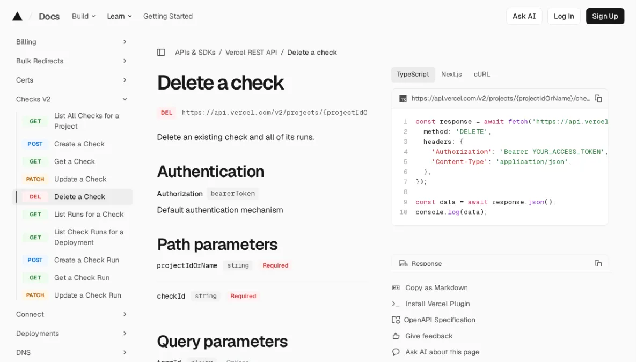This screenshot has height=362, width=644.
Task: Open List All Checks for a Project
Action: pyautogui.click(x=86, y=121)
